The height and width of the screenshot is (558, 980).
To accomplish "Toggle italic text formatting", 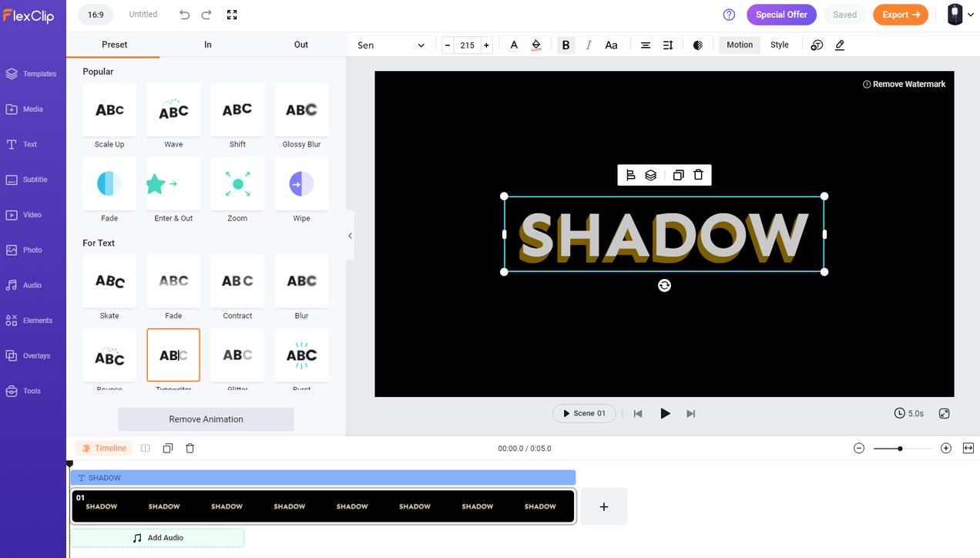I will [x=589, y=45].
